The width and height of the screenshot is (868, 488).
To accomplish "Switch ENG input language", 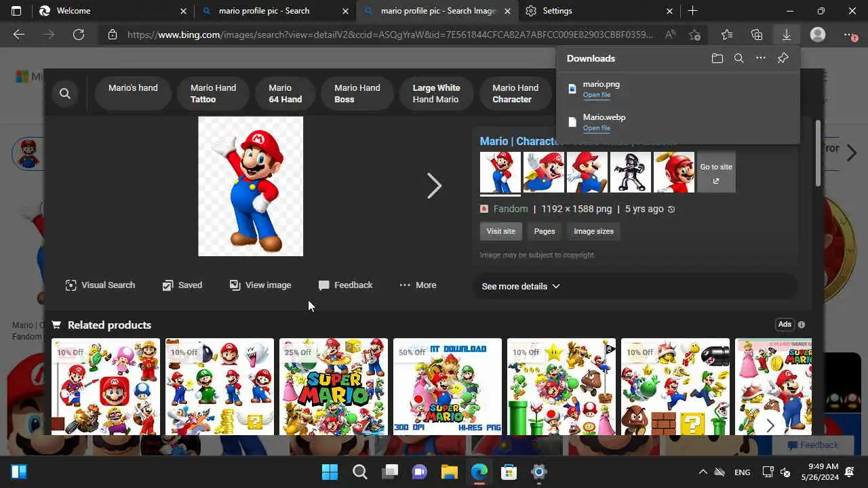I will click(x=742, y=472).
